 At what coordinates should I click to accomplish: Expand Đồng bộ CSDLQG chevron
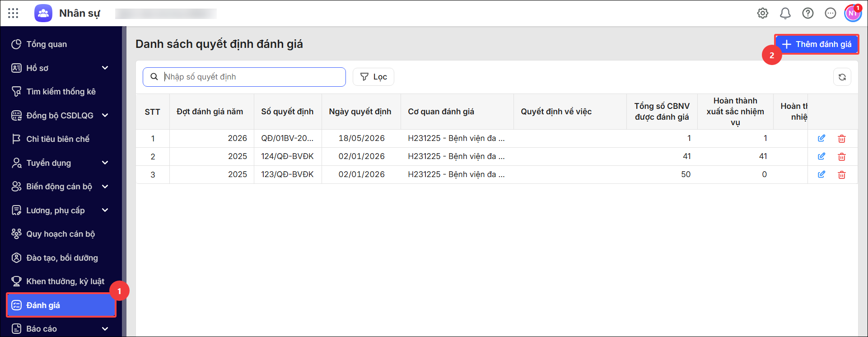pyautogui.click(x=105, y=115)
